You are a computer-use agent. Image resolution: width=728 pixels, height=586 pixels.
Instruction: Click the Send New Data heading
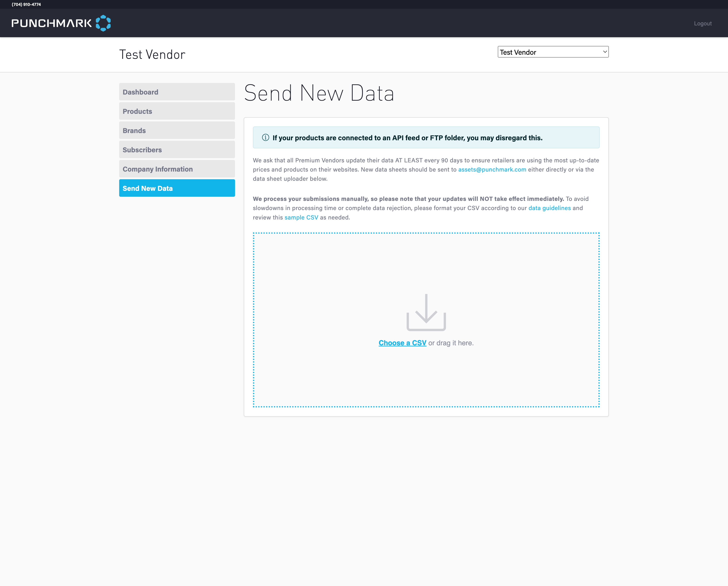tap(319, 93)
